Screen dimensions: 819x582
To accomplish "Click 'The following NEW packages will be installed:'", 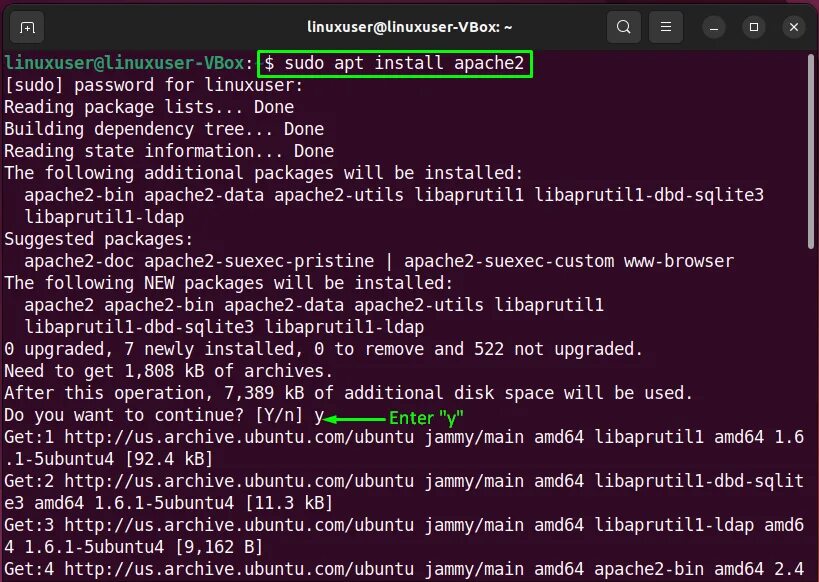I will 228,283.
